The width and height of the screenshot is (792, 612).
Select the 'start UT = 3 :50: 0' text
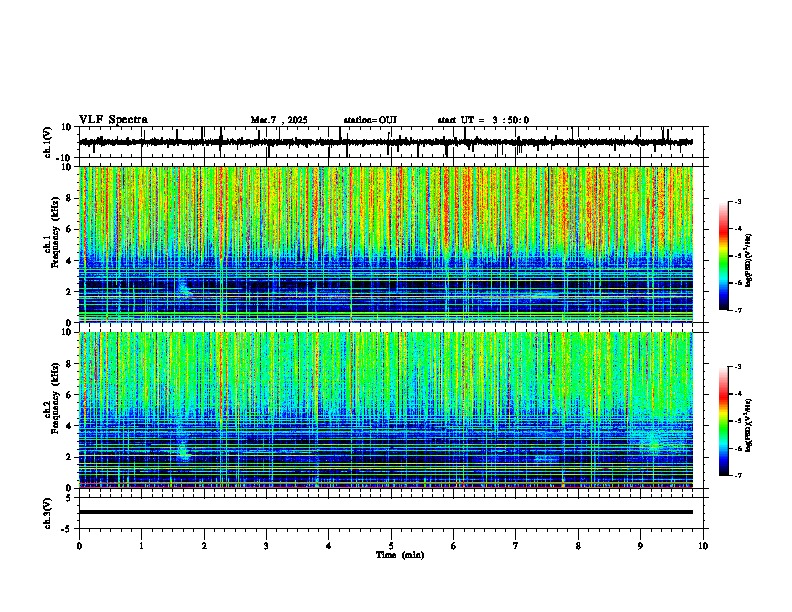pyautogui.click(x=483, y=120)
